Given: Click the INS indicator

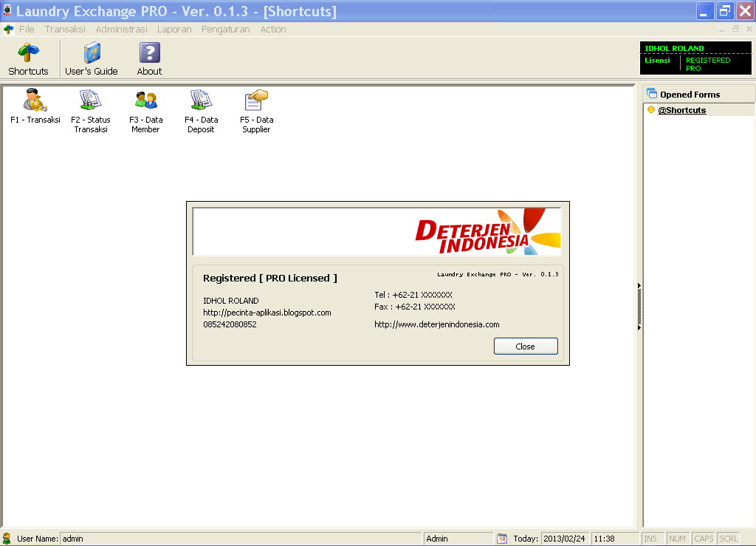Looking at the screenshot, I should (x=651, y=539).
